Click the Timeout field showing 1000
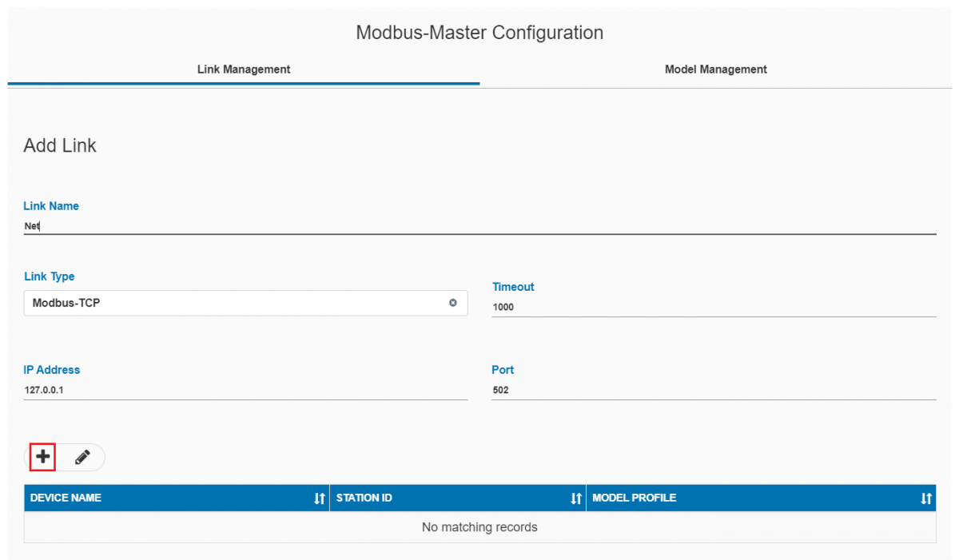 coord(711,306)
